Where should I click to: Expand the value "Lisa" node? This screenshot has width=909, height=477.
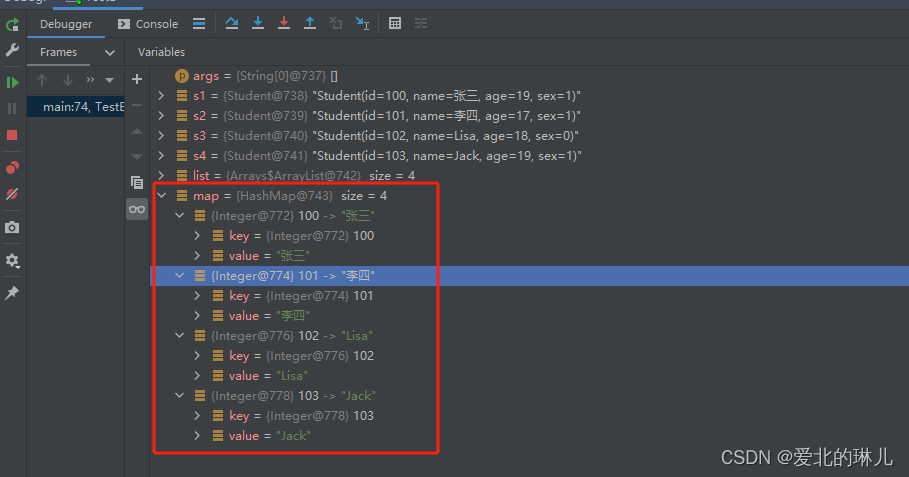pyautogui.click(x=198, y=376)
